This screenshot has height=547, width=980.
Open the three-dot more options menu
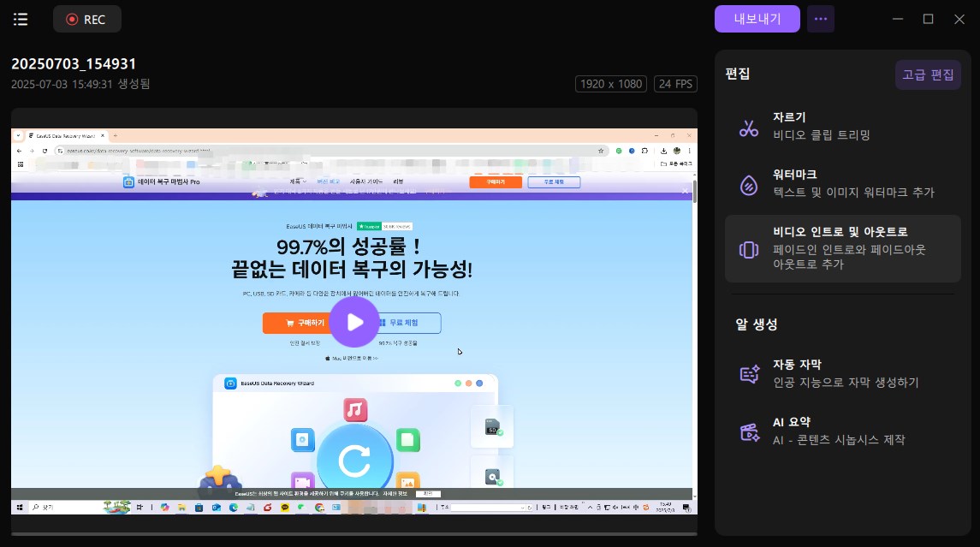pos(820,19)
